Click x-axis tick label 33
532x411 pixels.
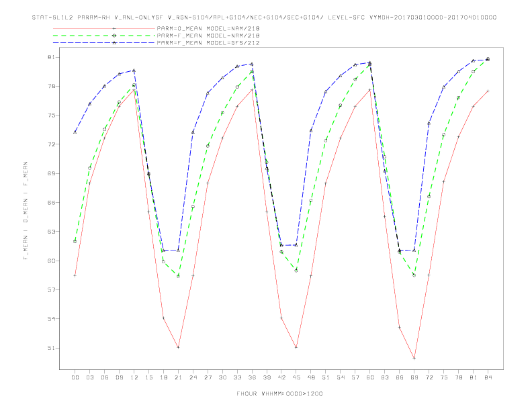click(x=237, y=377)
